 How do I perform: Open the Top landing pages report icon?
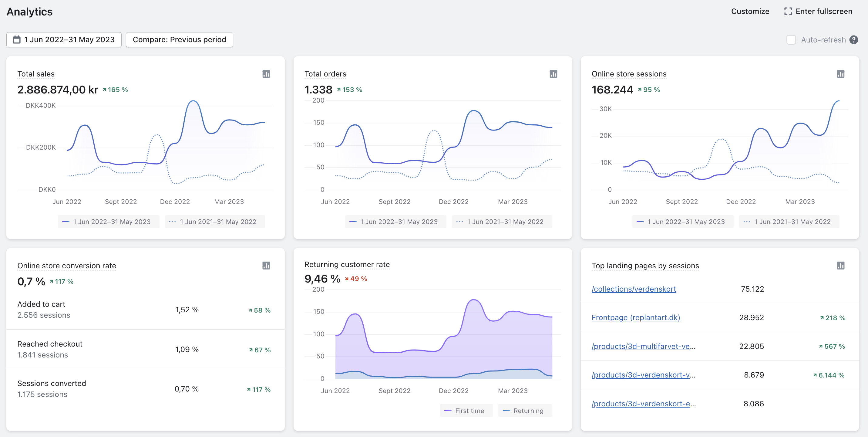[840, 265]
